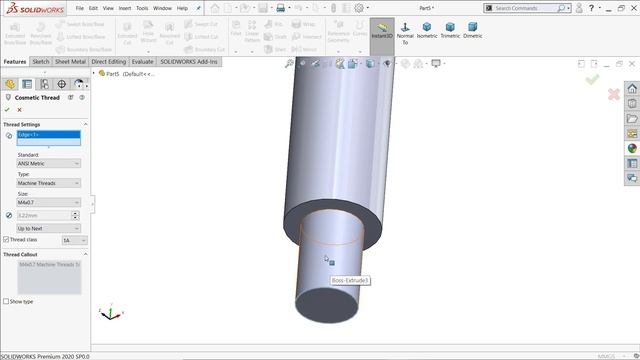Click the SOLIDWORKS logo

click(x=35, y=8)
